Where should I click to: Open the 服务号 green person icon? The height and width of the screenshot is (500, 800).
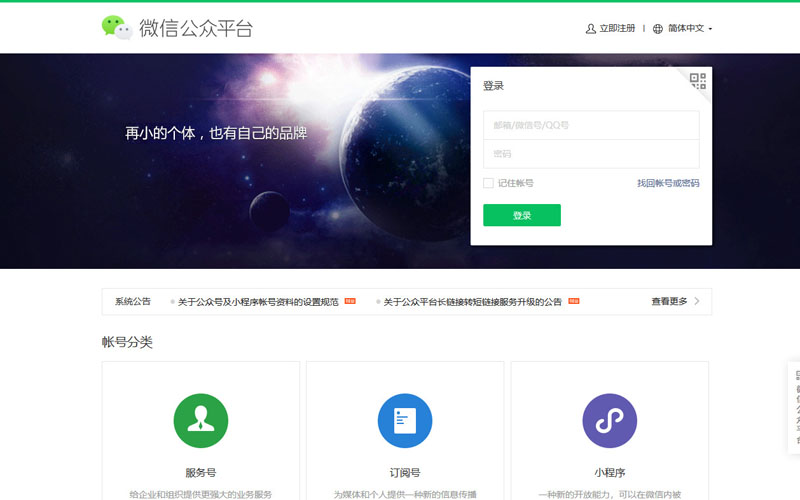[x=201, y=420]
